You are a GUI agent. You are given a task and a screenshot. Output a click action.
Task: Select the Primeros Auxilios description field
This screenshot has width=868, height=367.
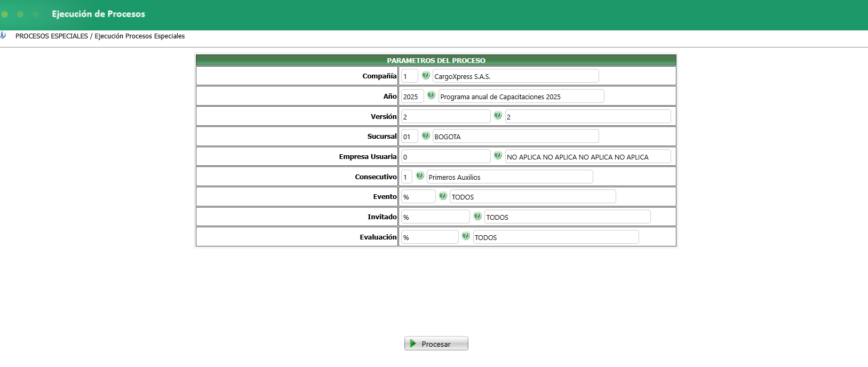click(509, 177)
